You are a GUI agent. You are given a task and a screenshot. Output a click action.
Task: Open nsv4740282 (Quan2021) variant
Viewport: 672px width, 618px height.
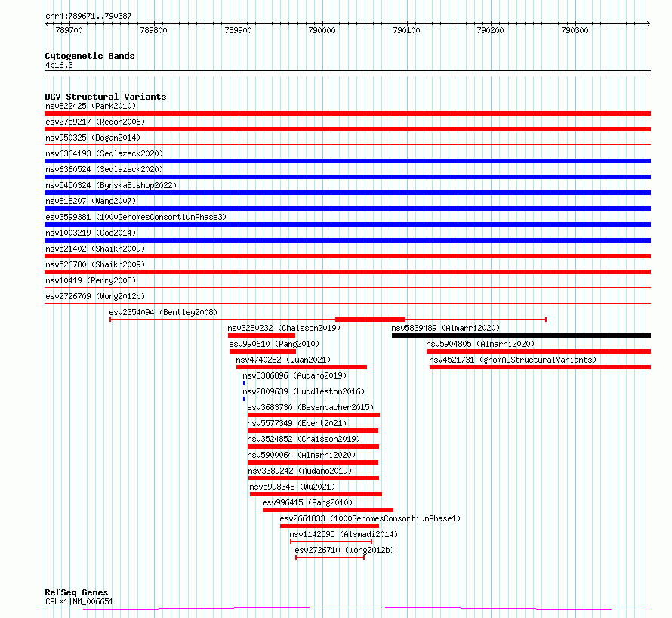pos(283,360)
